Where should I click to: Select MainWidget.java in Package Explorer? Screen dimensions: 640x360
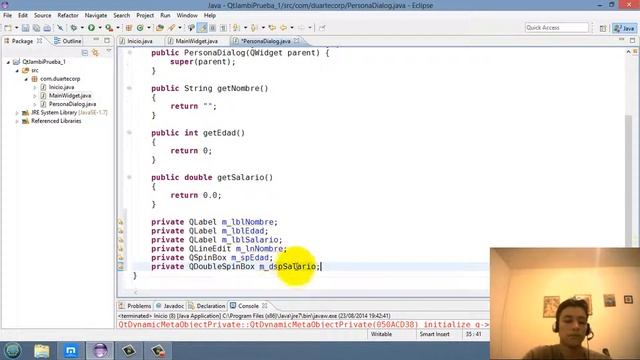(70, 96)
